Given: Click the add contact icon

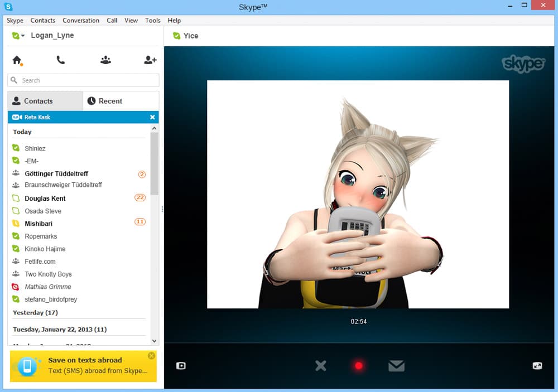Looking at the screenshot, I should click(150, 60).
